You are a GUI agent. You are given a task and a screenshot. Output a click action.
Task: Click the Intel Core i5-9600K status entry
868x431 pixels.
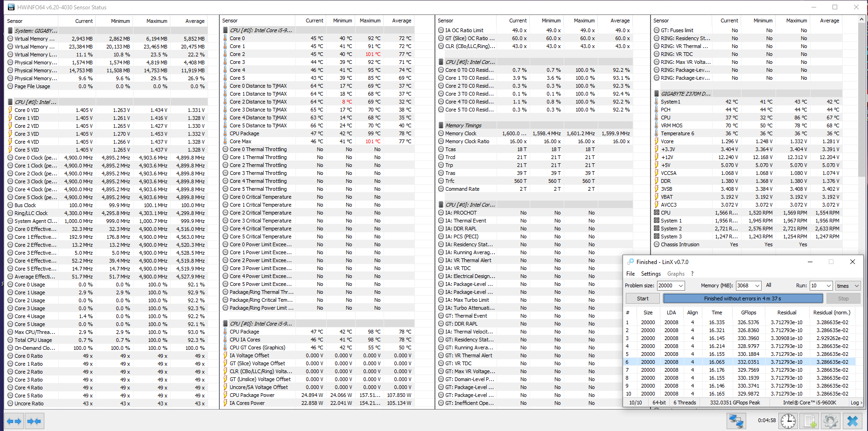pos(810,403)
